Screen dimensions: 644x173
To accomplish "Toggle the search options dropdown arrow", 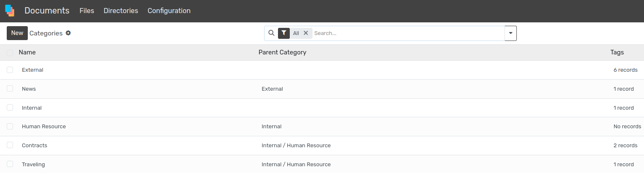I will 510,33.
